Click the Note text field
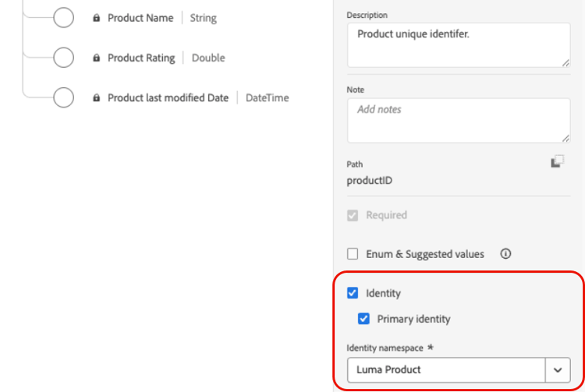The width and height of the screenshot is (585, 392). pos(458,120)
